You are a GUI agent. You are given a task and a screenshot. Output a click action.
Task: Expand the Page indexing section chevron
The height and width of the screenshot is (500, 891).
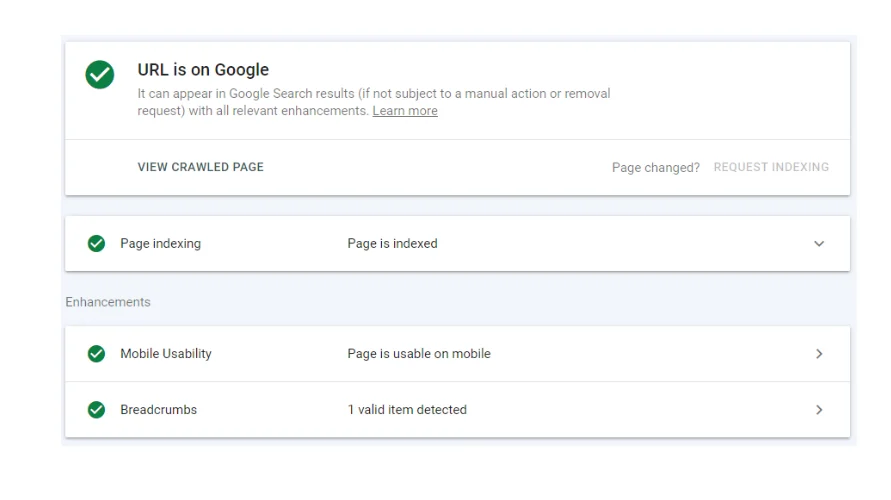tap(819, 244)
